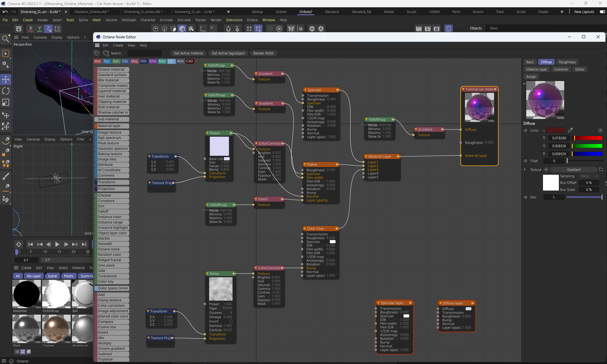Collapse the Noise node triangle
Viewport: 607px width, 364px height.
(208, 274)
